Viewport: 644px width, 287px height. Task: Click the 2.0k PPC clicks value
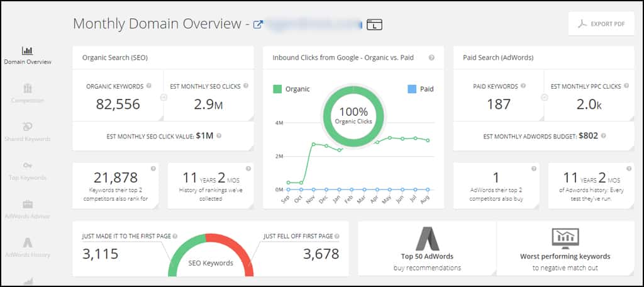(589, 104)
